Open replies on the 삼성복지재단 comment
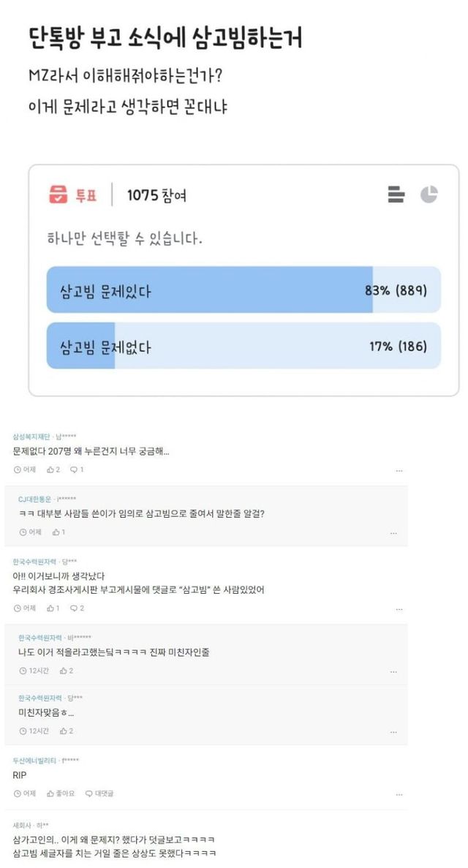The height and width of the screenshot is (868, 468). pos(77,469)
